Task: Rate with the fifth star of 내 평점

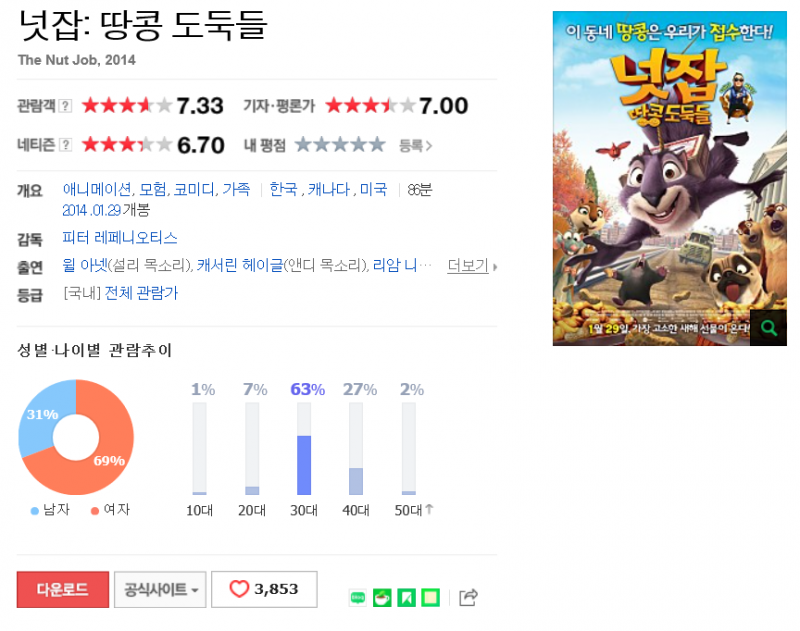Action: [377, 145]
